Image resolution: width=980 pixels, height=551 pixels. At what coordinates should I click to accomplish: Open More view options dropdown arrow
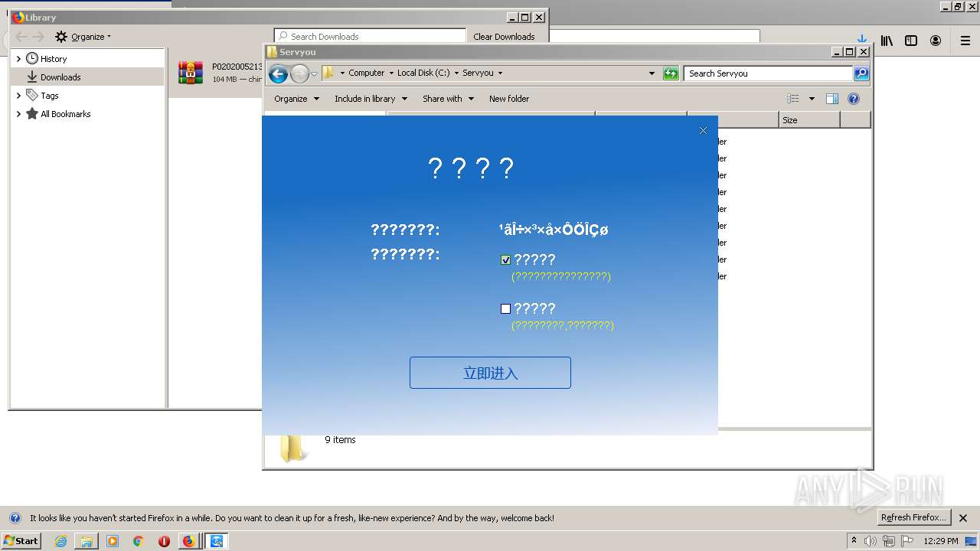pos(812,99)
